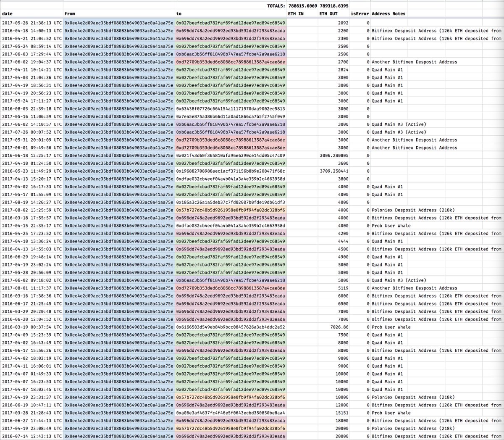Select the to-address starting 0x185a3c26a1a5
Screen dimensions: 504x440
click(231, 203)
